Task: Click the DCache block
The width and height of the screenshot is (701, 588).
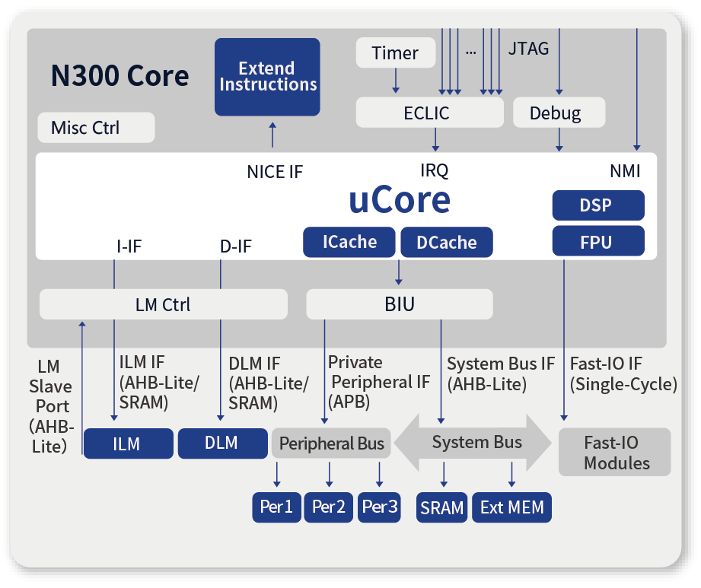Action: click(x=447, y=242)
